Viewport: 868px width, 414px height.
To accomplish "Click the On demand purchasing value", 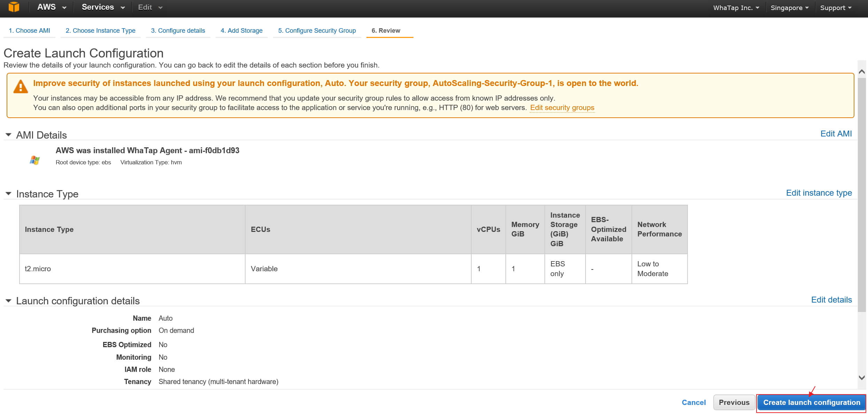I will pos(176,330).
